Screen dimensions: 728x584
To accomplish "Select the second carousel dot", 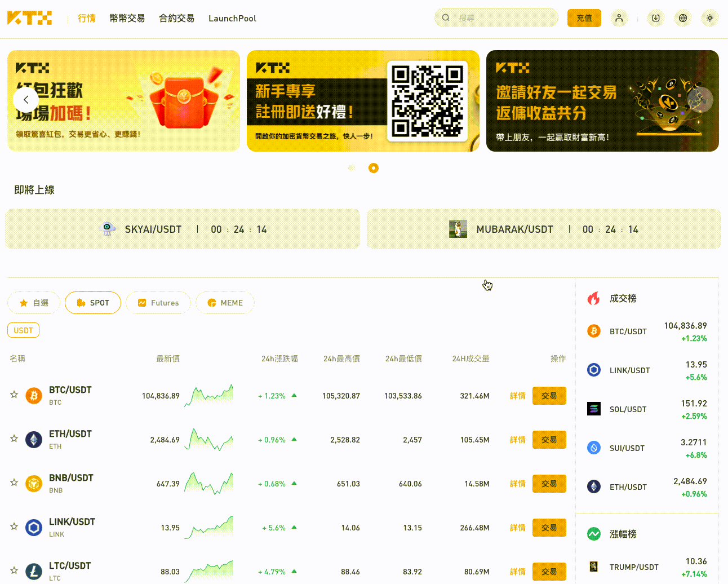I will coord(374,168).
